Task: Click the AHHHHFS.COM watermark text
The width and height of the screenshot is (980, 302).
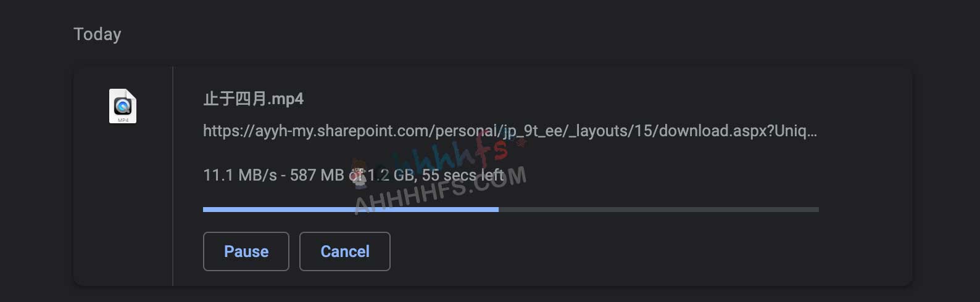Action: pyautogui.click(x=440, y=190)
